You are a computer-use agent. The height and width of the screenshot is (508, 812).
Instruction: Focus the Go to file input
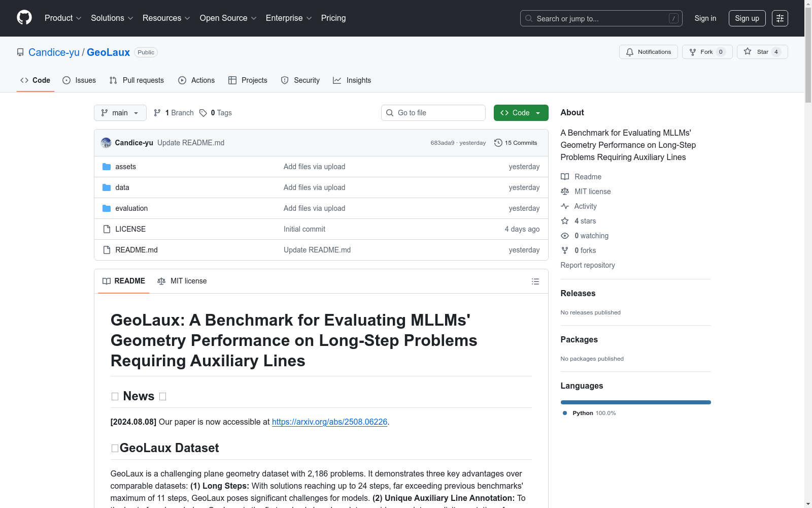point(433,113)
